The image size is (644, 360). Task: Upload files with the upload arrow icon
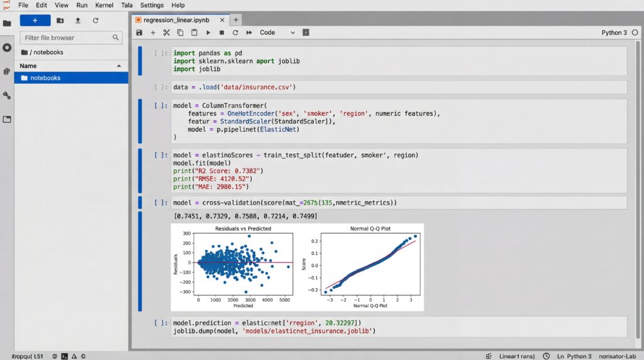[77, 21]
